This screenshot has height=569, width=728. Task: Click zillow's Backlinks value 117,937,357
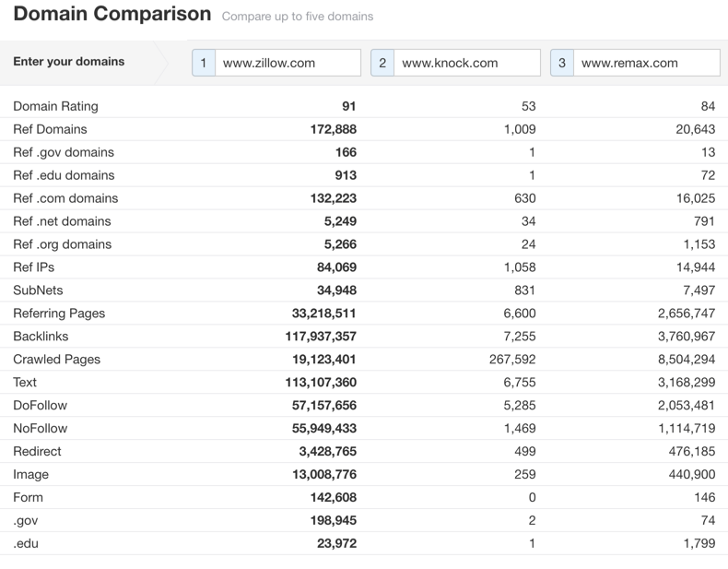point(321,337)
